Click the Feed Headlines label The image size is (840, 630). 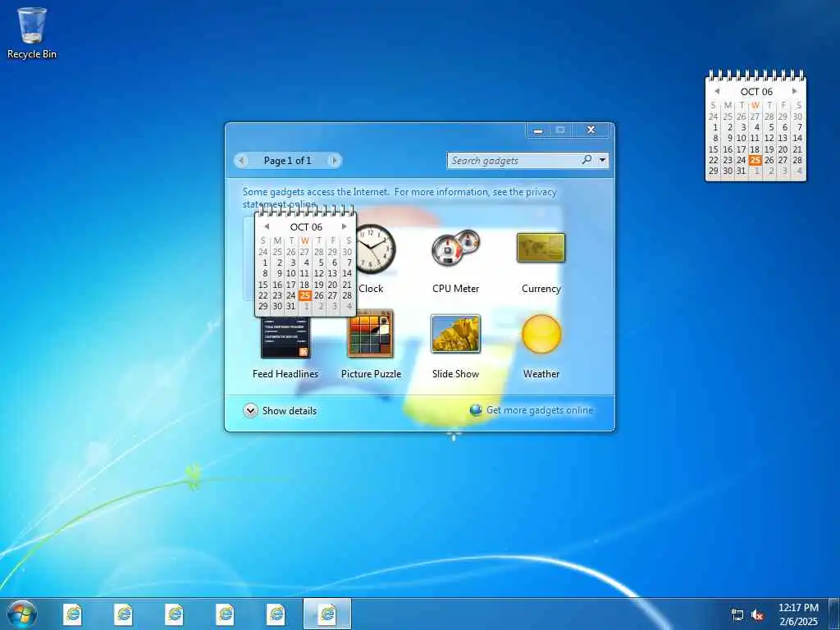tap(285, 374)
